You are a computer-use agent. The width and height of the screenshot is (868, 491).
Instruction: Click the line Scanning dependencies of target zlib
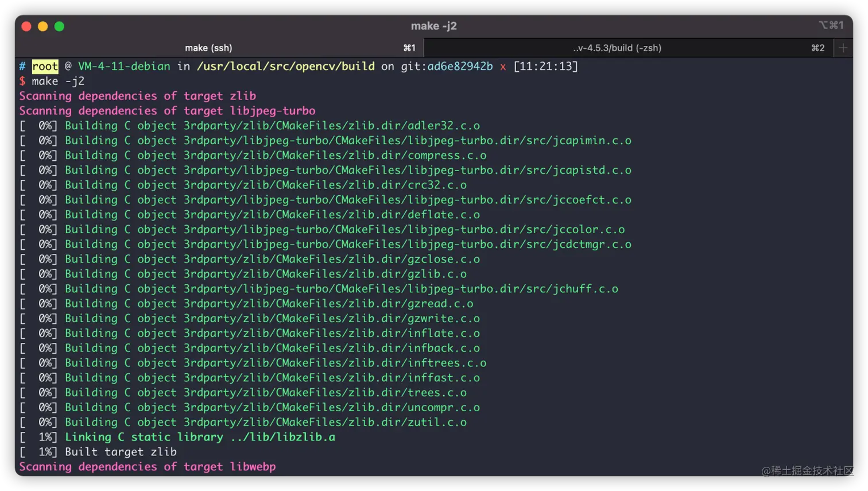[x=138, y=96]
